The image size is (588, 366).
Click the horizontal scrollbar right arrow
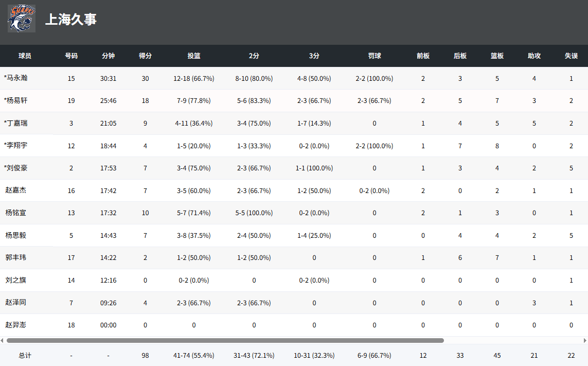585,340
